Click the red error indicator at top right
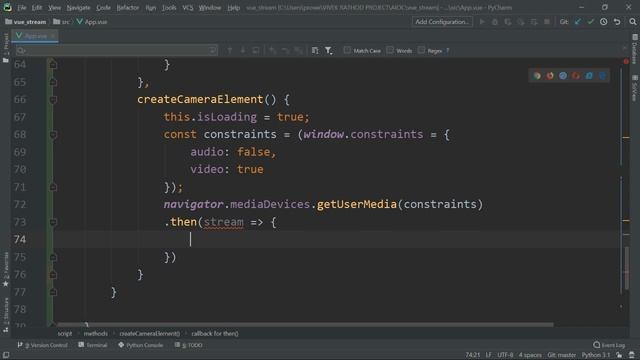The height and width of the screenshot is (360, 640). click(x=626, y=62)
